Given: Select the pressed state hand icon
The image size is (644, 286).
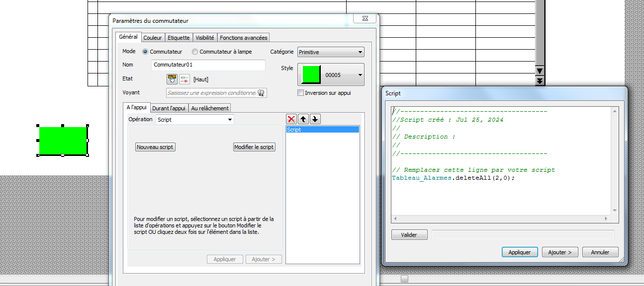Looking at the screenshot, I should point(172,79).
